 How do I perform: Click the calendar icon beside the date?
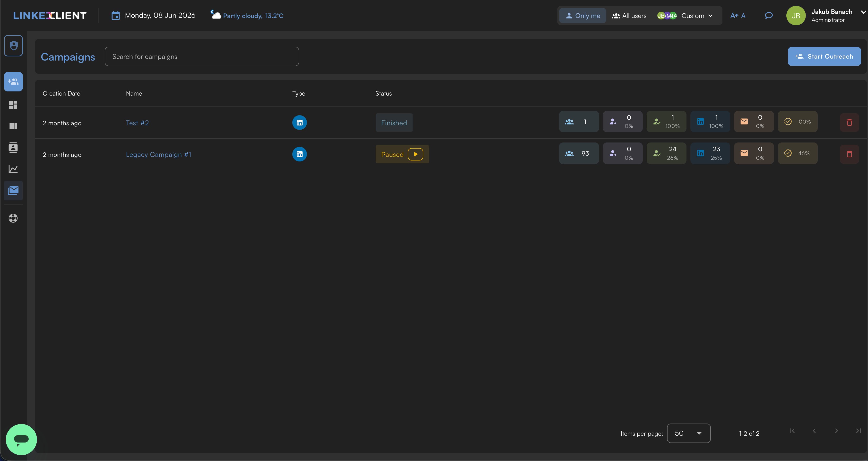pyautogui.click(x=116, y=16)
